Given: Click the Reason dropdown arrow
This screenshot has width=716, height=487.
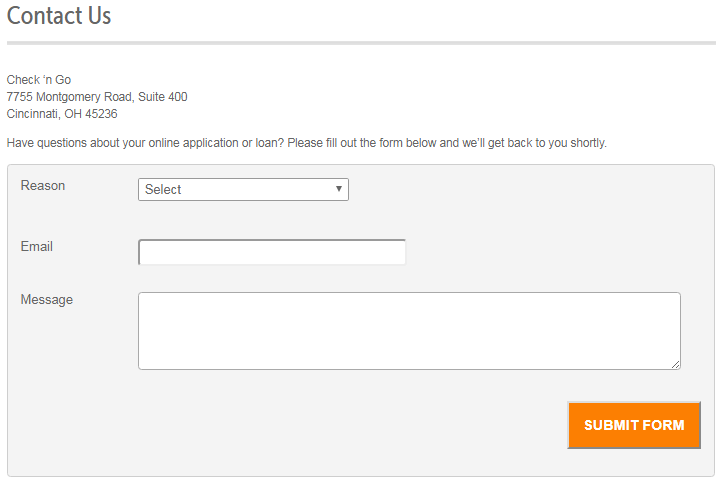Looking at the screenshot, I should 339,189.
